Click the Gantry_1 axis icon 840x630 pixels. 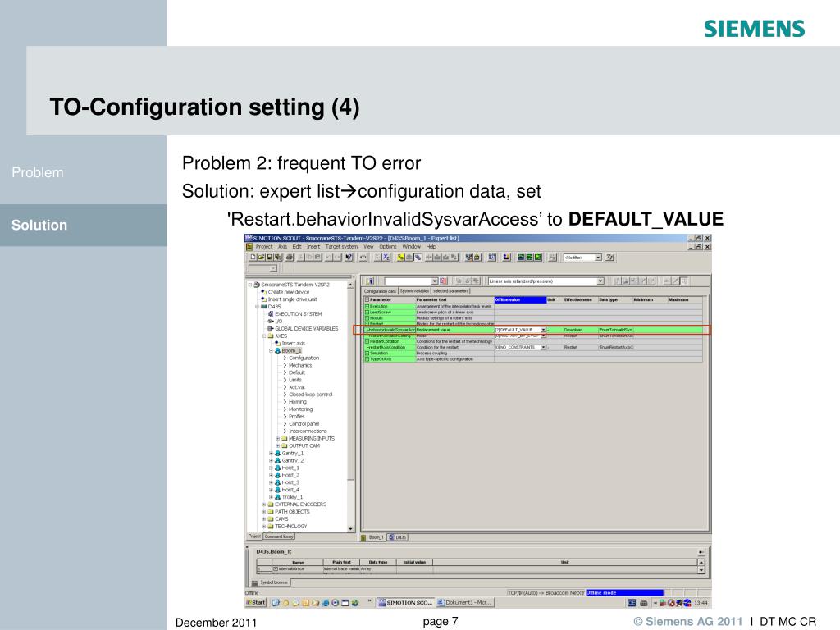277,453
